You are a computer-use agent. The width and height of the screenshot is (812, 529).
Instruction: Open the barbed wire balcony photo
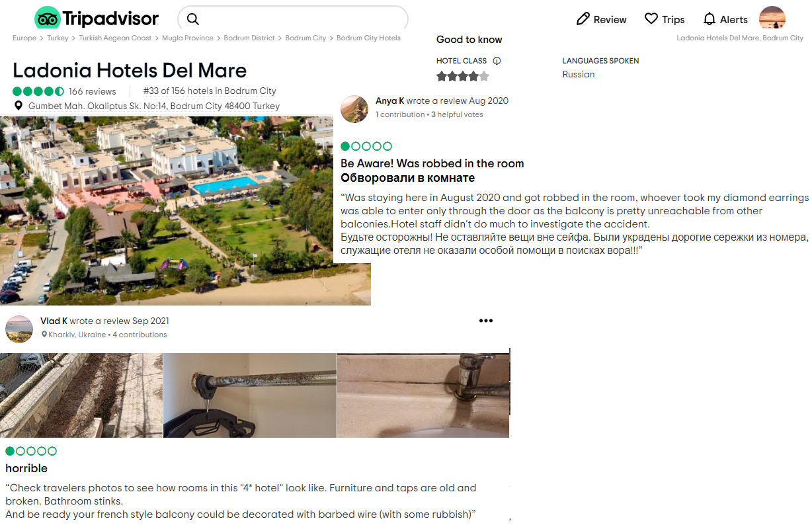coord(81,395)
